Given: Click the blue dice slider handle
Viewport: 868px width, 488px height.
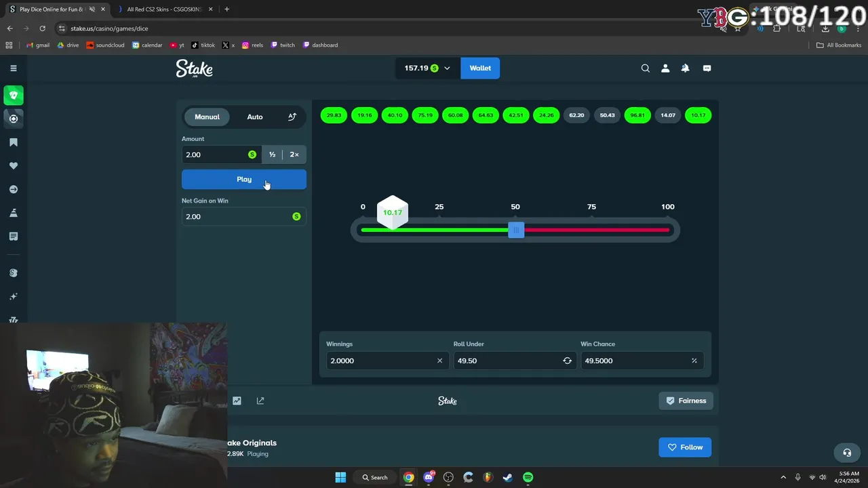Looking at the screenshot, I should 516,230.
